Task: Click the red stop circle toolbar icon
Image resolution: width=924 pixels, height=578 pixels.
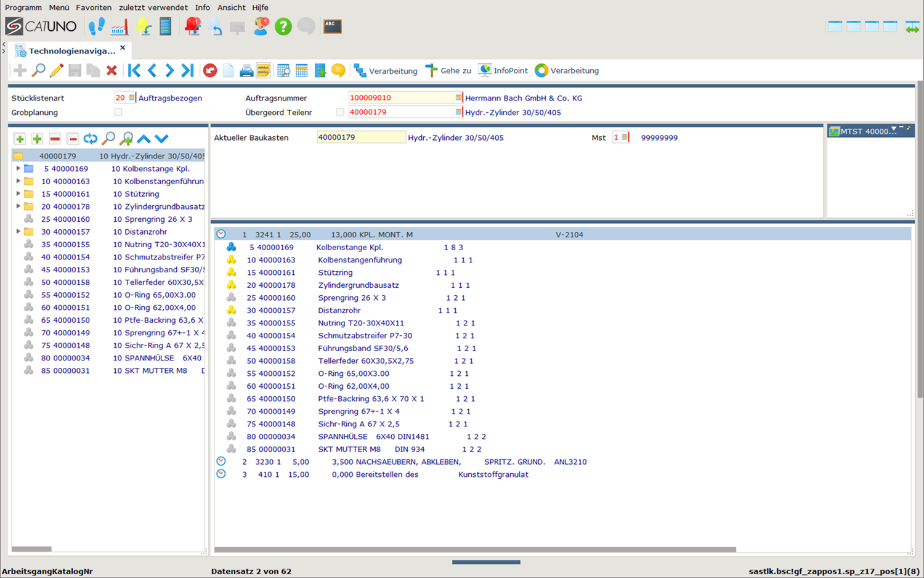Action: click(x=210, y=71)
